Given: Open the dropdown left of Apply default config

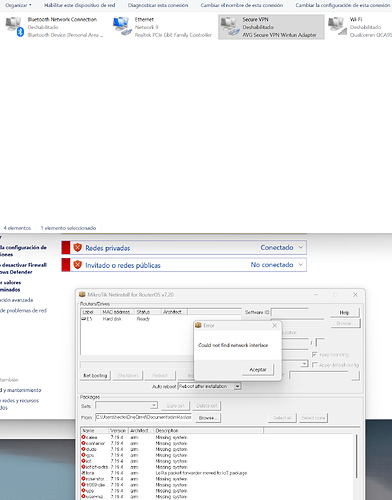Looking at the screenshot, I should [304, 364].
